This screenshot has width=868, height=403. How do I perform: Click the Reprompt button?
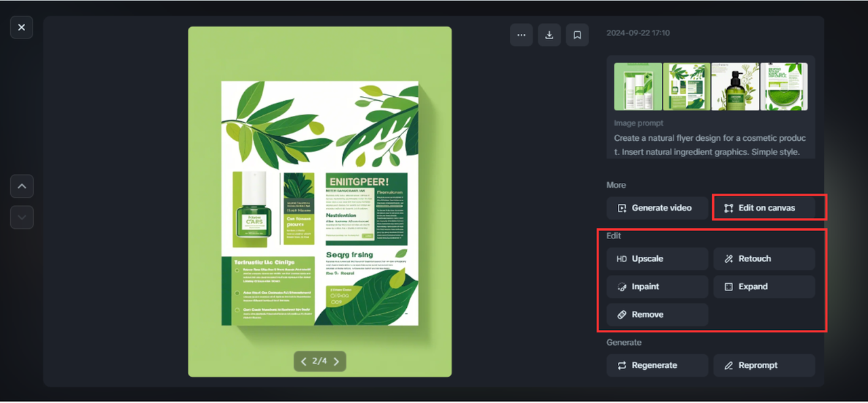click(x=764, y=365)
